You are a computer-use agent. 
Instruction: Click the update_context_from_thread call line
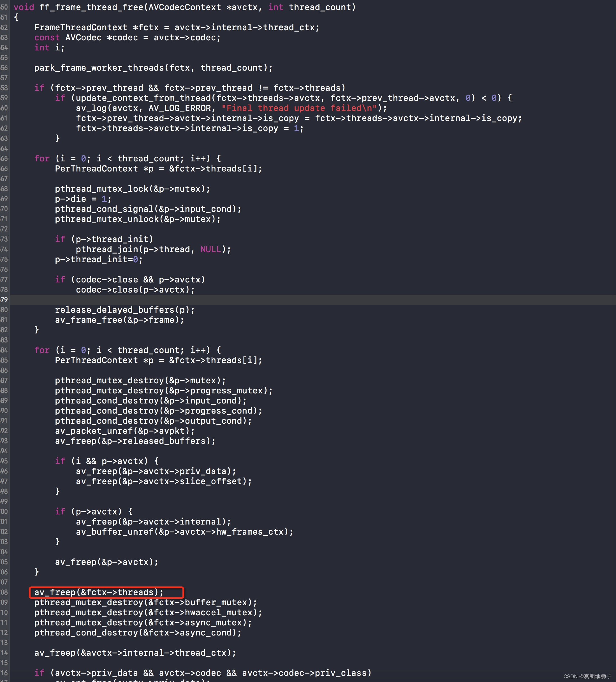pyautogui.click(x=283, y=98)
